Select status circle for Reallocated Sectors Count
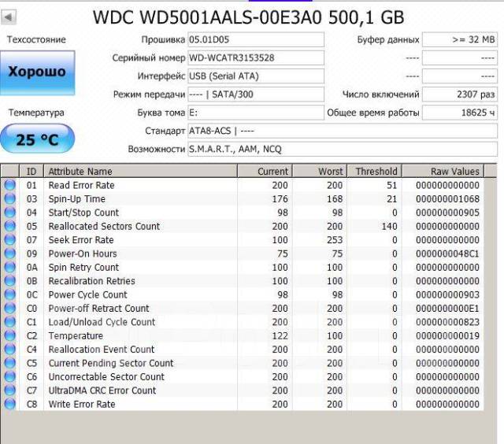 (x=10, y=226)
